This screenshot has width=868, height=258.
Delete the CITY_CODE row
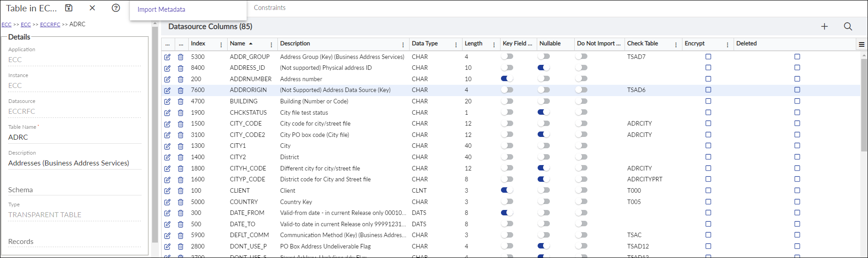click(x=181, y=123)
